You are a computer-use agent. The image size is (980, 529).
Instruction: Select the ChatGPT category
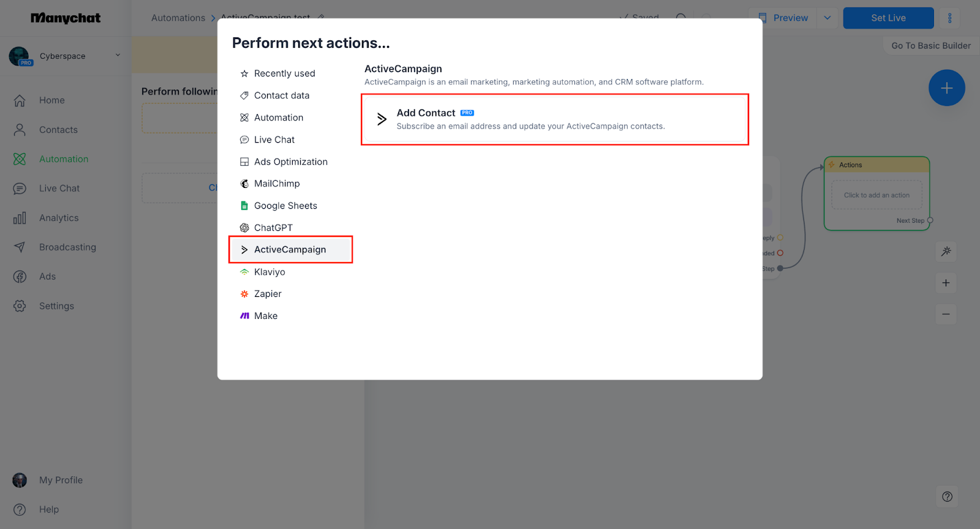point(273,228)
